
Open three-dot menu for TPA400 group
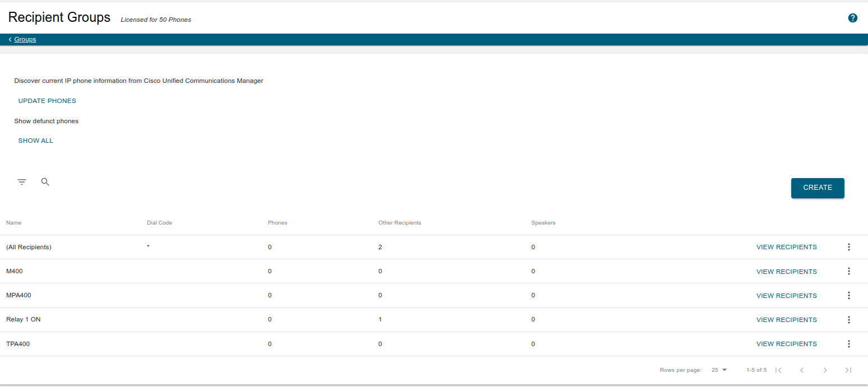pyautogui.click(x=848, y=344)
